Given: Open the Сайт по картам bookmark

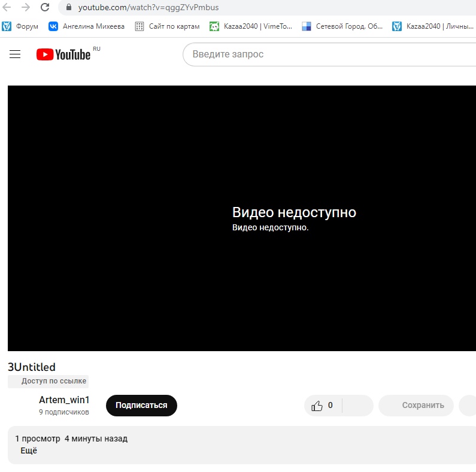Looking at the screenshot, I should [167, 26].
